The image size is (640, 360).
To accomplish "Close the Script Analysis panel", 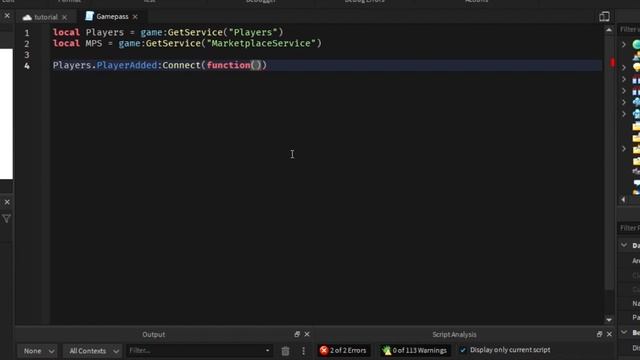I will coord(609,334).
